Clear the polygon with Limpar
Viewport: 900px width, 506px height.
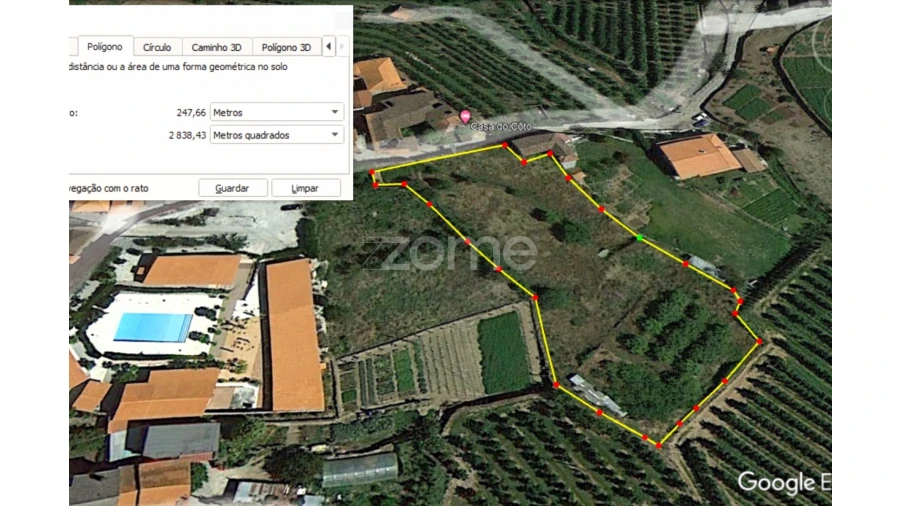[x=305, y=188]
